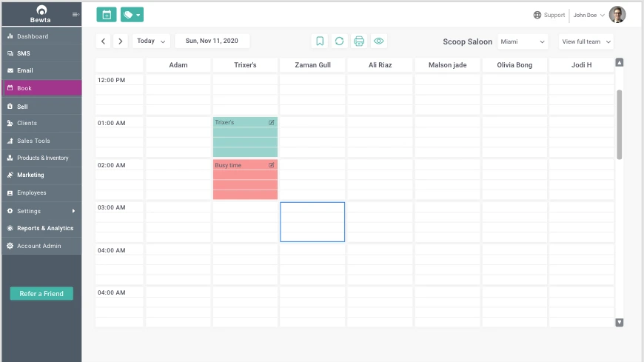This screenshot has width=644, height=362.
Task: Collapse sidebar with hamburger menu icon
Action: pos(76,15)
